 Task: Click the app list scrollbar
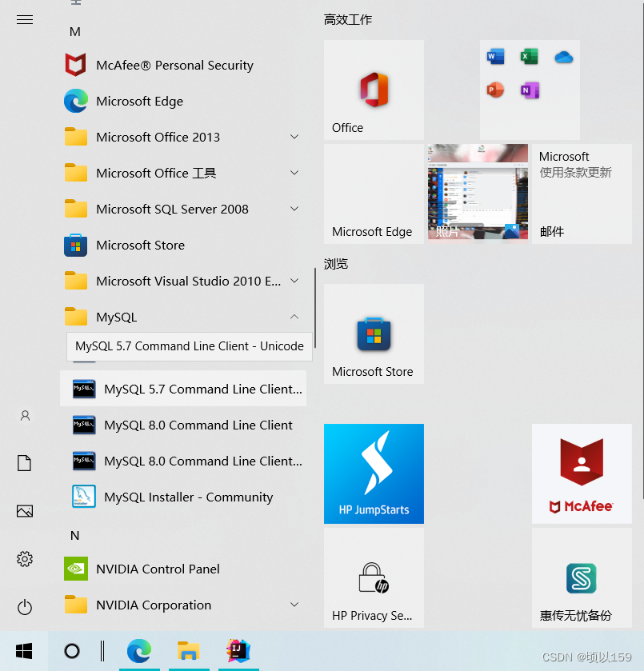coord(314,308)
